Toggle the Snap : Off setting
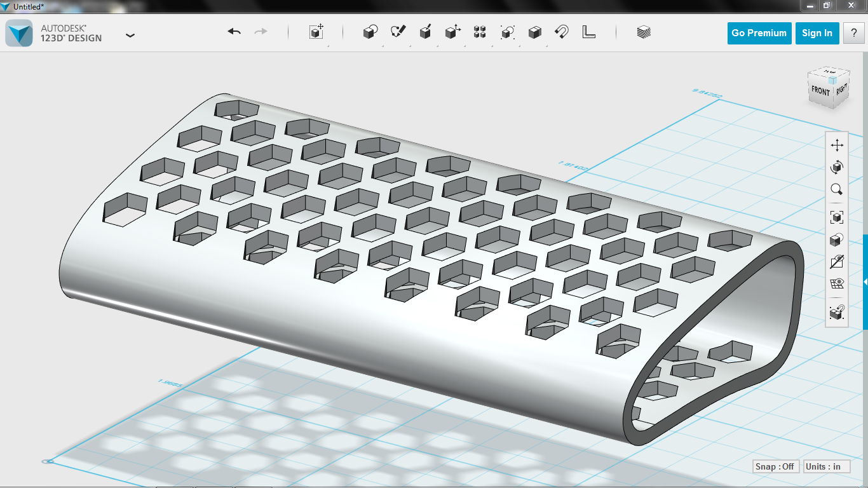868x488 pixels. (x=775, y=466)
